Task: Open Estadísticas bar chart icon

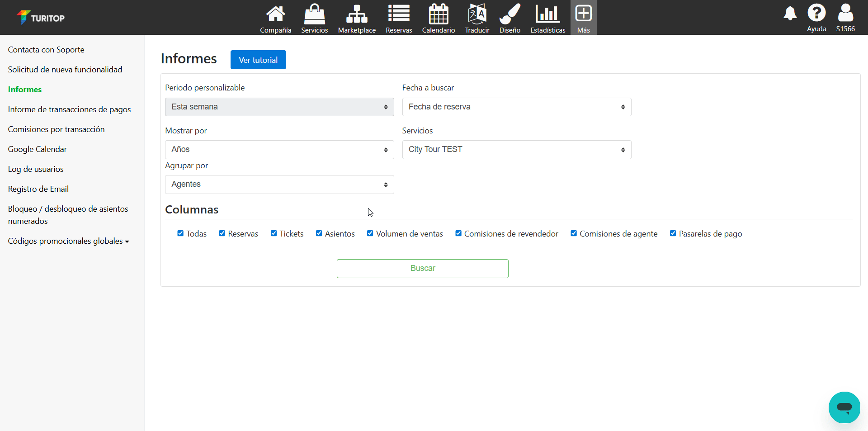Action: click(547, 14)
